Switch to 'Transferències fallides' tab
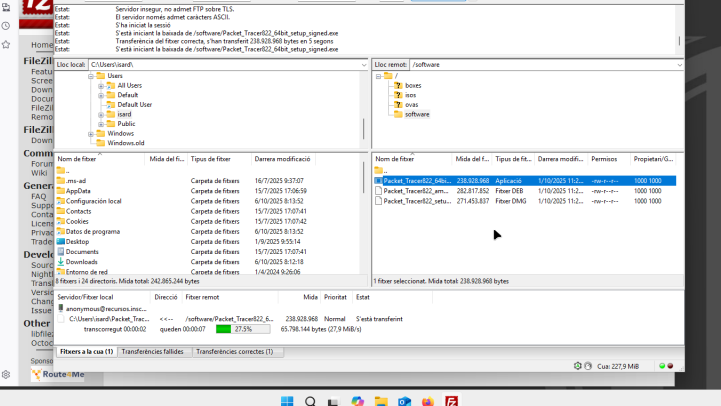721x406 pixels. (153, 352)
